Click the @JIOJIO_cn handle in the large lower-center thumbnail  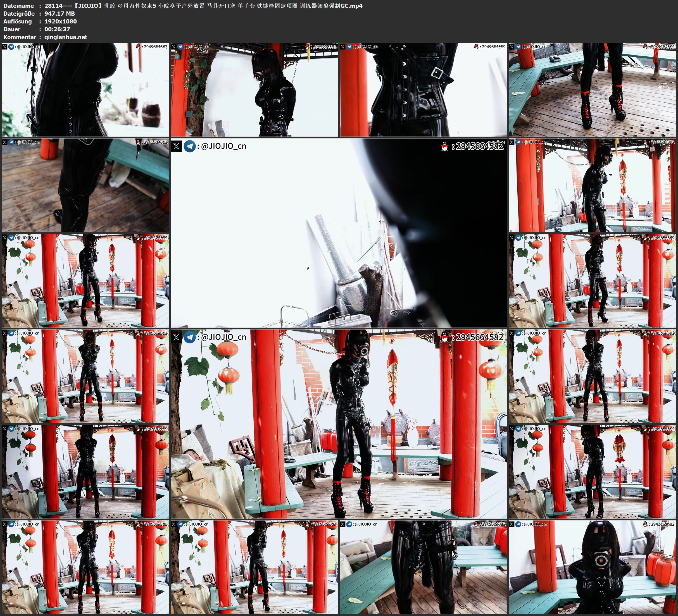[x=223, y=337]
